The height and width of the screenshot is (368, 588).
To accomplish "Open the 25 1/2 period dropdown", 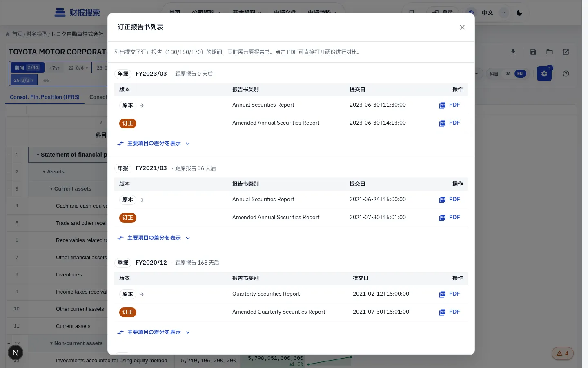I will [24, 80].
